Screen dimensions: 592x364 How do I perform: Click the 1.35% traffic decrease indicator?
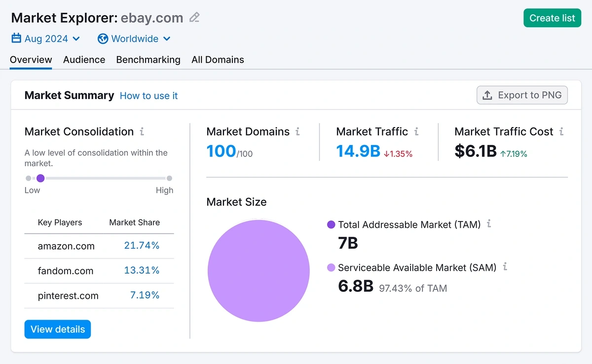click(398, 154)
